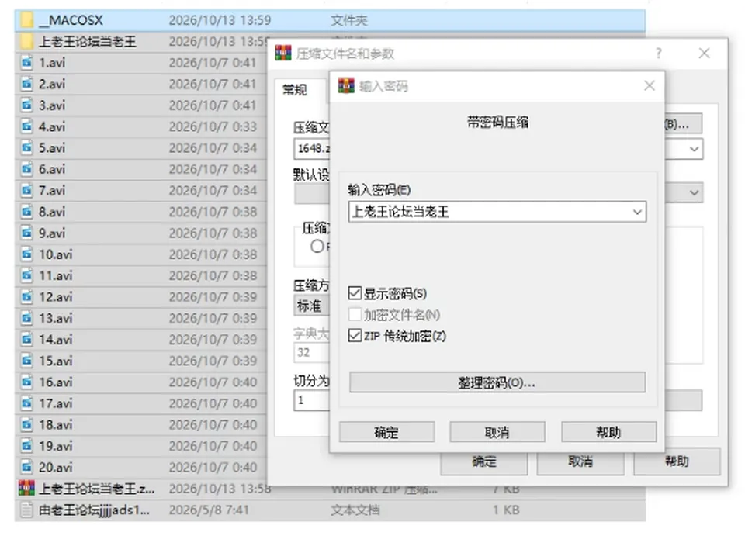Disable the ZIP 传统加密 checkbox
Screen dimensions: 745x560
point(355,336)
